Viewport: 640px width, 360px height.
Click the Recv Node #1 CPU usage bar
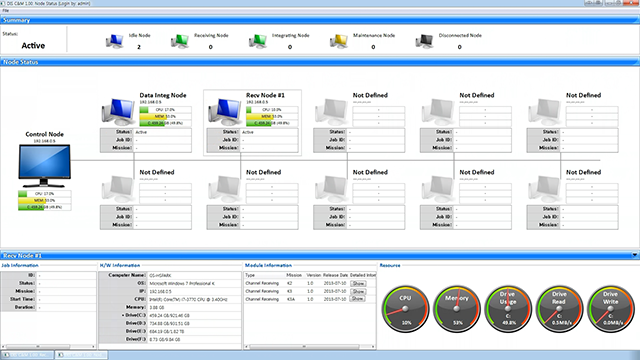tap(272, 110)
